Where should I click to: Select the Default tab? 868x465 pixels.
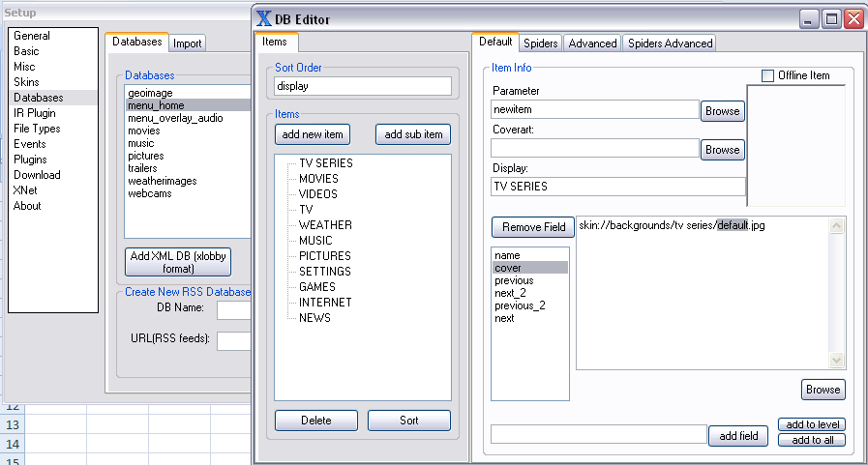495,42
